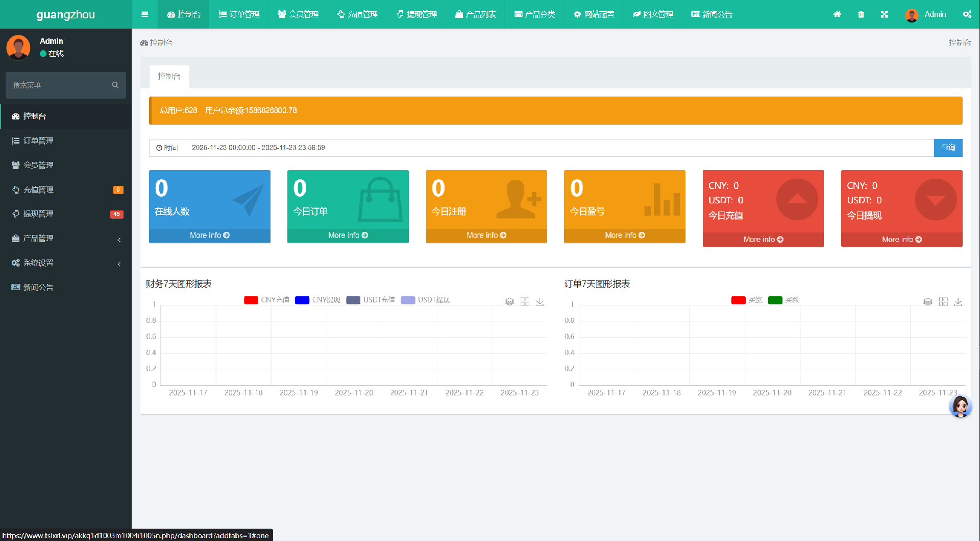Image resolution: width=980 pixels, height=541 pixels.
Task: Toggle fullscreen with the expand icon
Action: [885, 14]
